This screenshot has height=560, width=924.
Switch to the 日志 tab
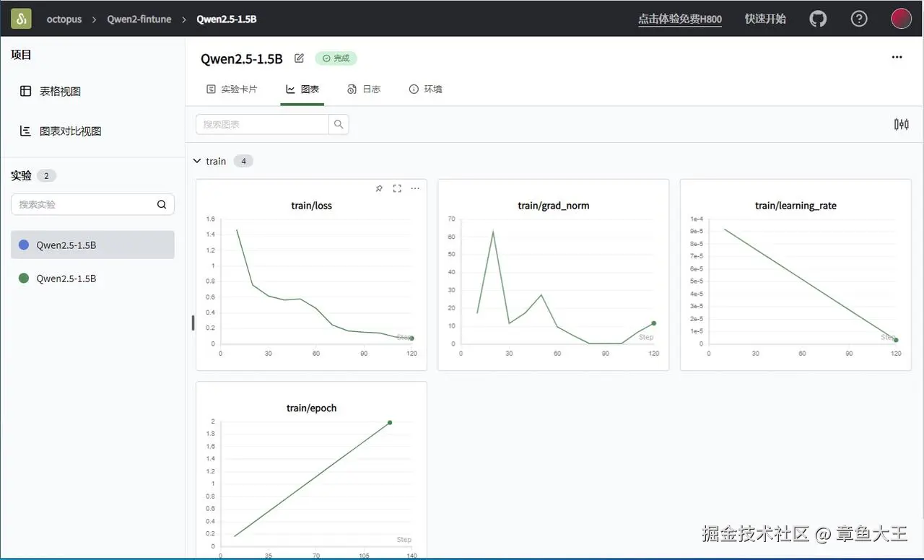(x=364, y=89)
